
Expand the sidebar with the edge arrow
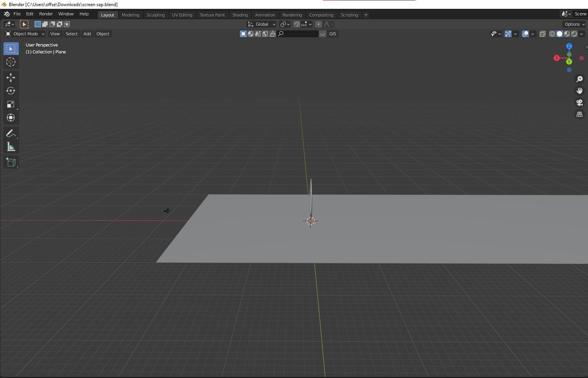(586, 47)
